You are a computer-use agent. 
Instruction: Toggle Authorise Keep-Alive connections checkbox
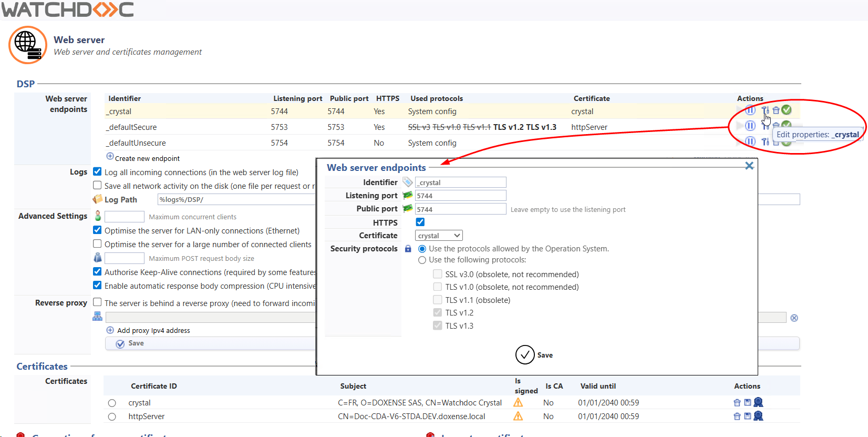97,271
